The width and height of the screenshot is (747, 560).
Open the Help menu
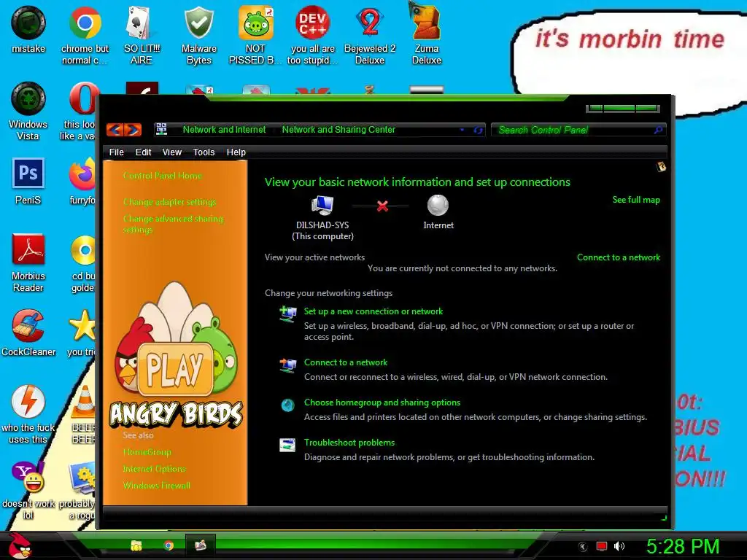tap(236, 152)
